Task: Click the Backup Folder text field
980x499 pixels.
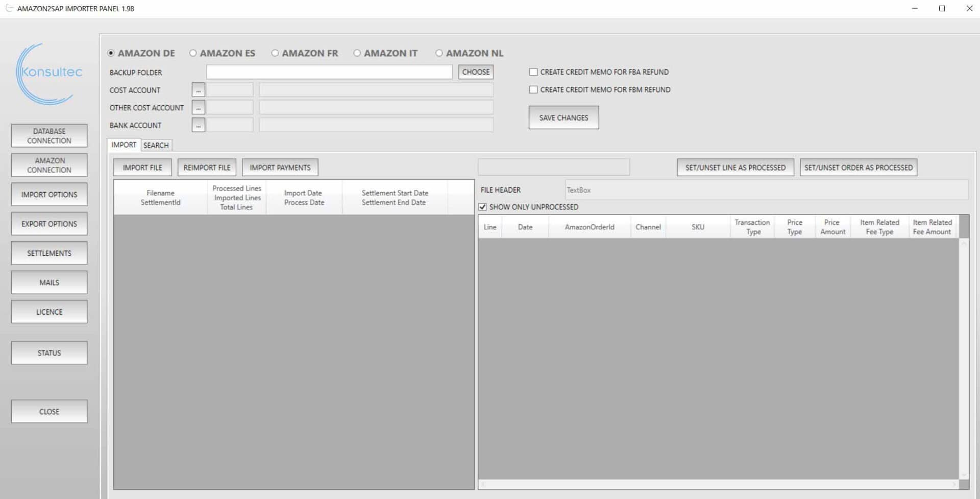Action: pyautogui.click(x=329, y=72)
